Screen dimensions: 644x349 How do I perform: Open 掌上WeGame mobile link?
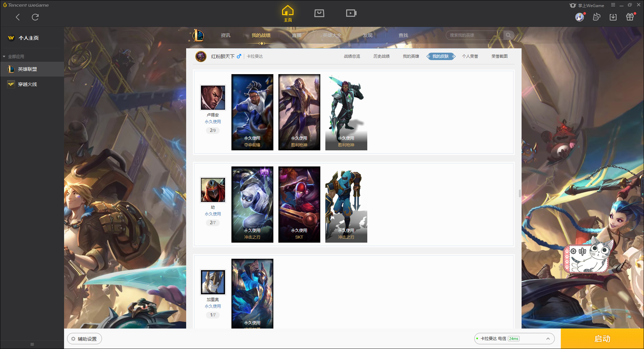tap(587, 5)
